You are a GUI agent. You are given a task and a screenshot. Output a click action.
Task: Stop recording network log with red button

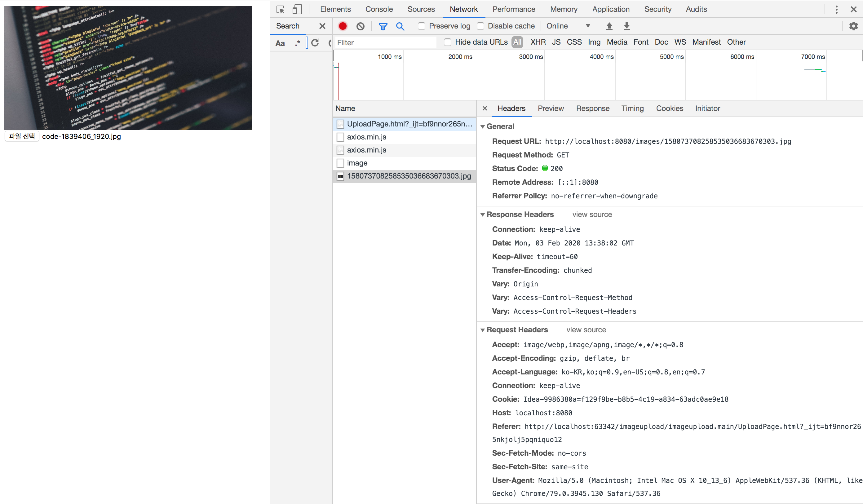click(343, 26)
